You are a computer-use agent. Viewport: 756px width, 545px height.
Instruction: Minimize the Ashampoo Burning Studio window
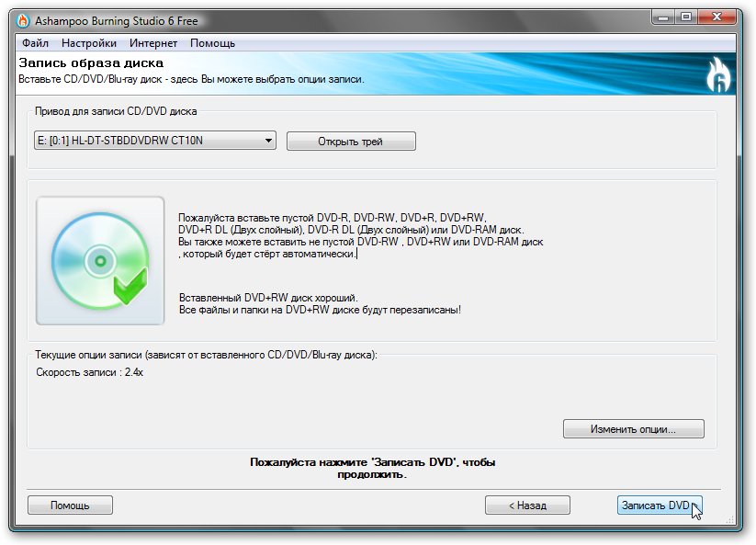click(x=663, y=17)
